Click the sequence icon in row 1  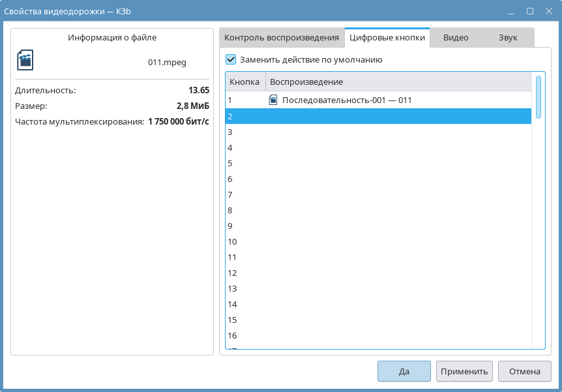pyautogui.click(x=273, y=100)
